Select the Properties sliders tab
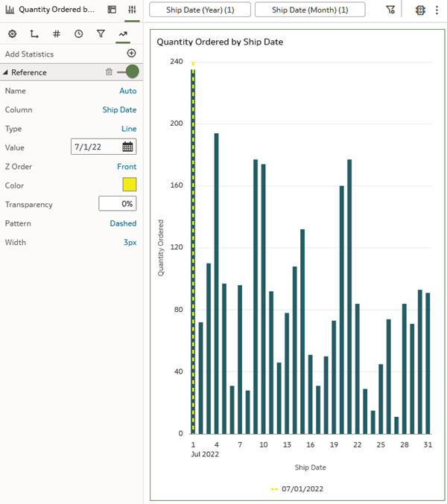447x504 pixels. pyautogui.click(x=132, y=10)
